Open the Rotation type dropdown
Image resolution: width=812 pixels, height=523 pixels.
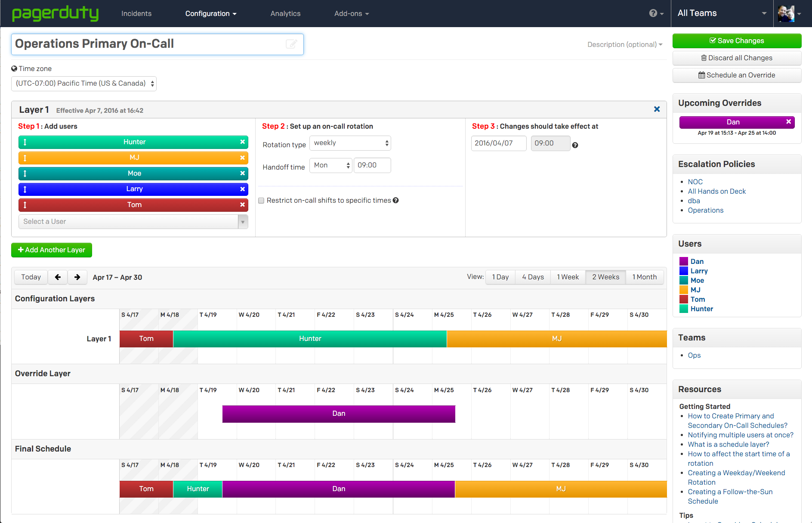[350, 143]
